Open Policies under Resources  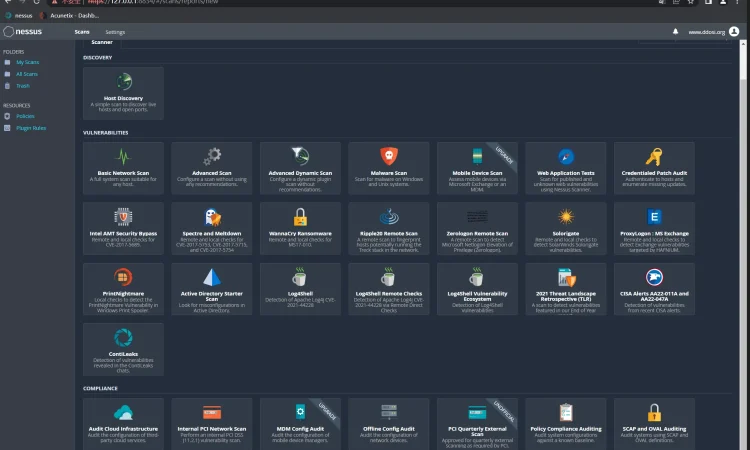[25, 116]
